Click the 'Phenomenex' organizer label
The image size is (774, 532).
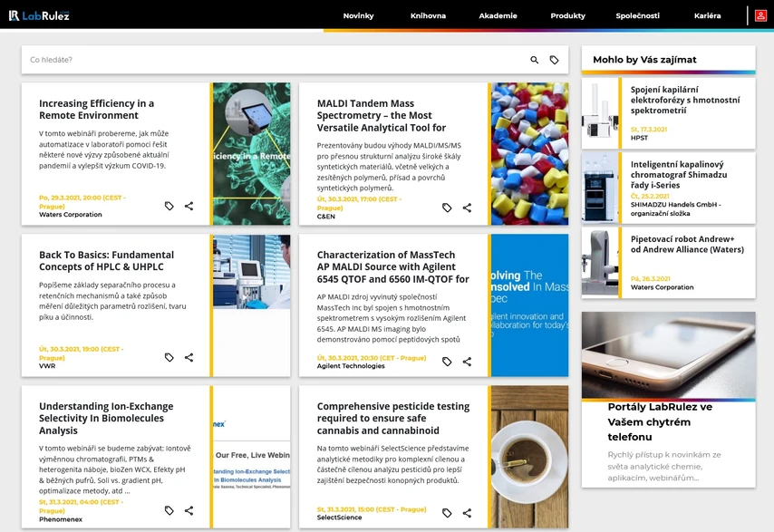point(61,519)
